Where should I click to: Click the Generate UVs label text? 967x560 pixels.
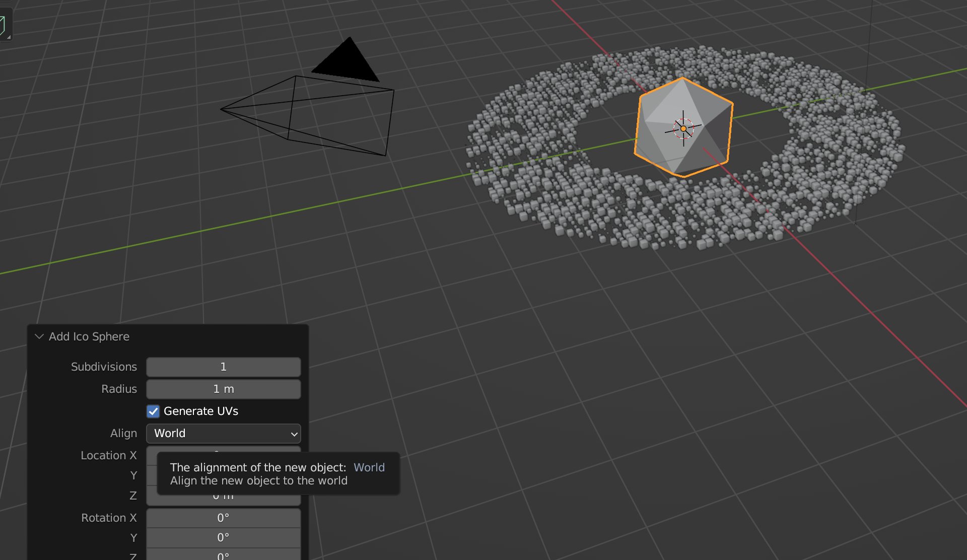tap(201, 411)
